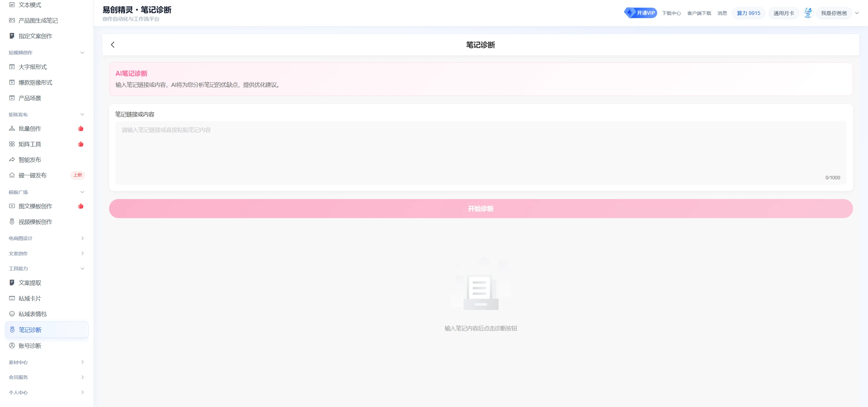
Task: Click the flame badge on 矩阵工具
Action: 81,144
